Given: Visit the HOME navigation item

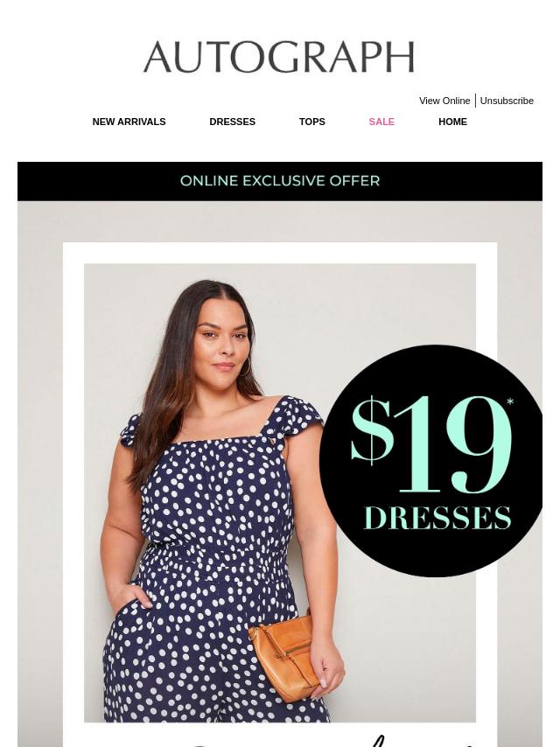Looking at the screenshot, I should click(452, 122).
